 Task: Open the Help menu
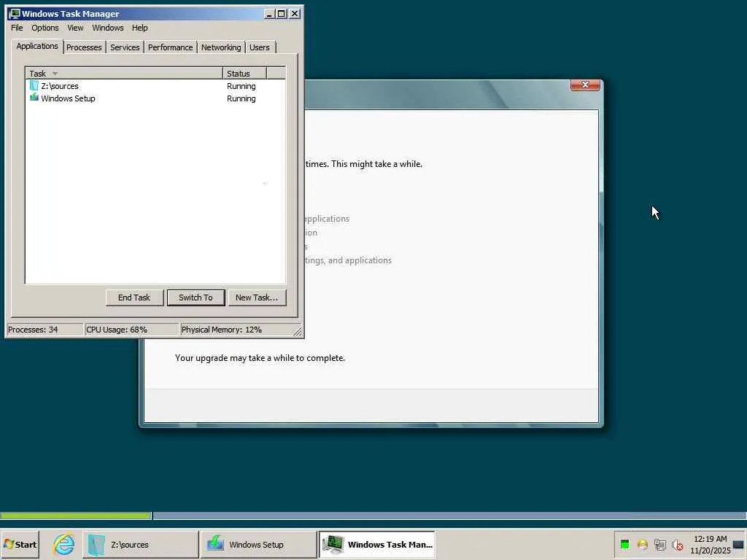pyautogui.click(x=139, y=28)
